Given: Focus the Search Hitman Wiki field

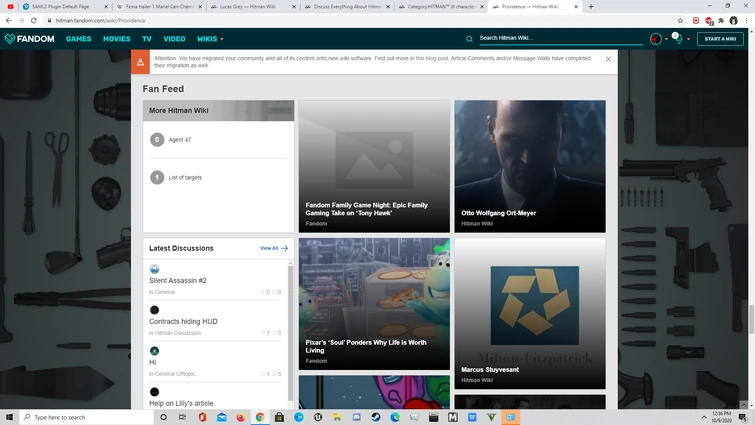Looking at the screenshot, I should [x=560, y=38].
